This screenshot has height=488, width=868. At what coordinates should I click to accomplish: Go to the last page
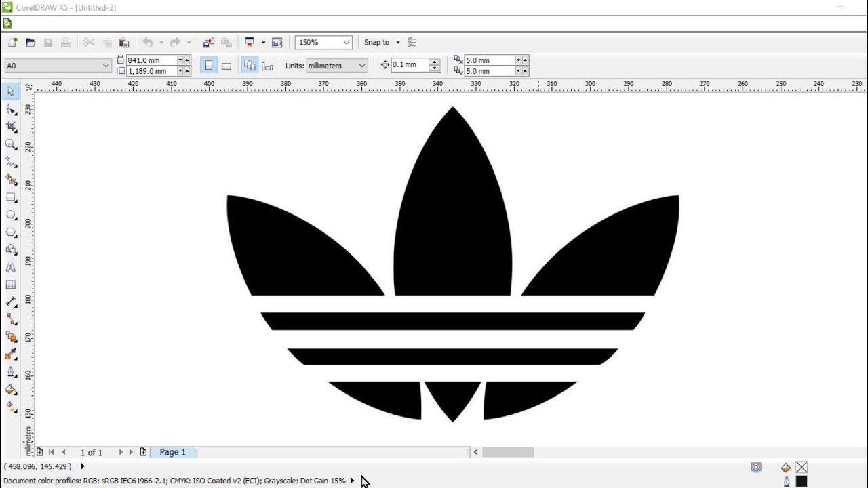[x=132, y=452]
